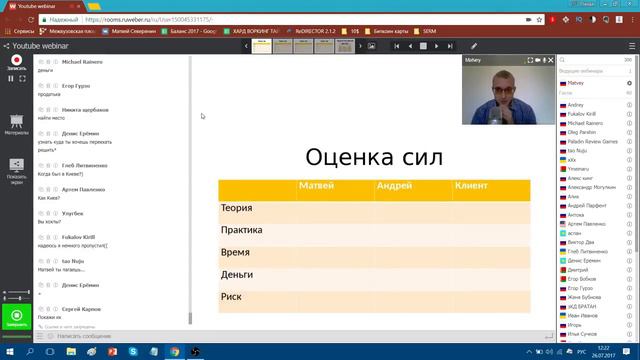Screen dimensions: 640x360
Task: Reload the page in Chrome
Action: pyautogui.click(x=31, y=20)
